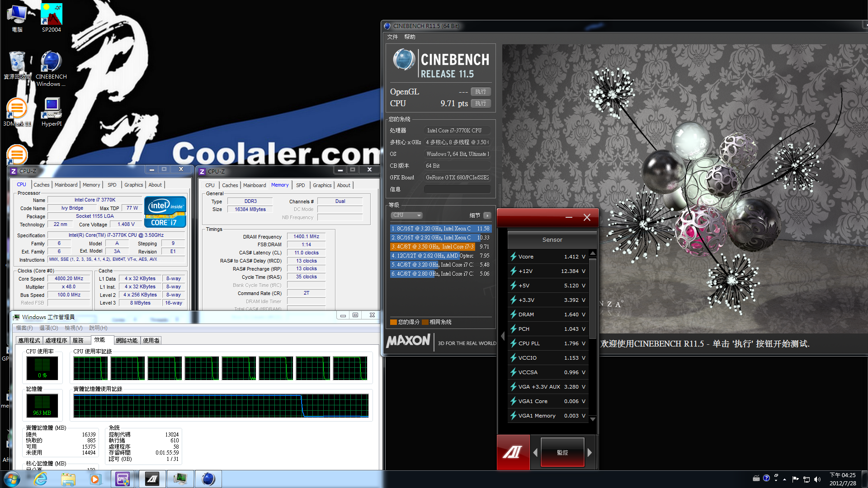Screen dimensions: 868x488
Task: Click the DRAM lightning sensor icon
Action: 514,314
